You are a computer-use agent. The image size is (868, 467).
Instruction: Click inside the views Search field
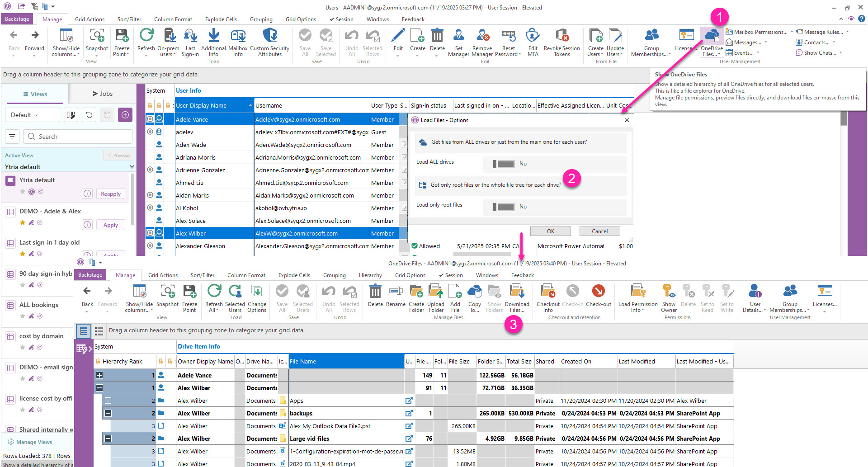click(77, 136)
